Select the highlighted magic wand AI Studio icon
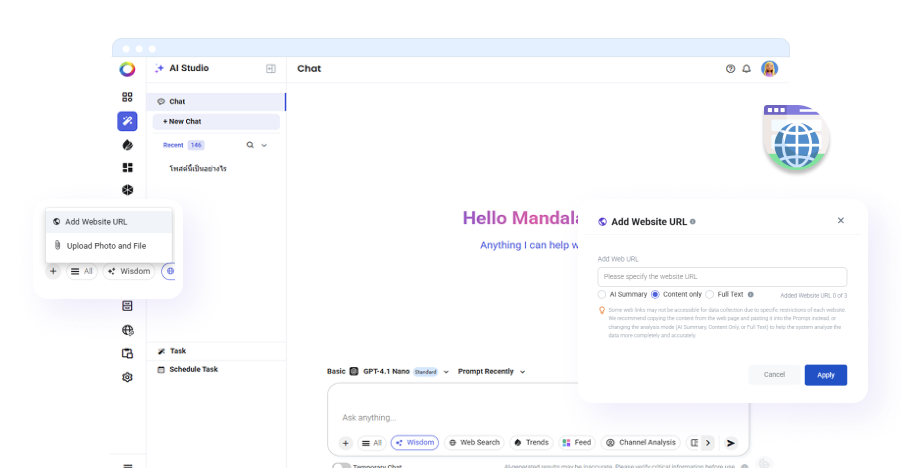Screen dimensions: 901x468 (x=127, y=121)
